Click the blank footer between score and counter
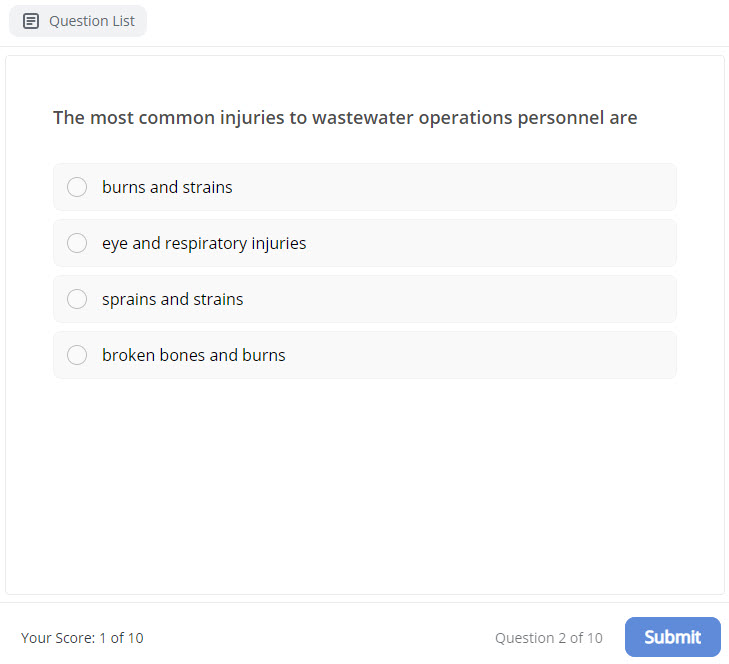 (x=320, y=638)
